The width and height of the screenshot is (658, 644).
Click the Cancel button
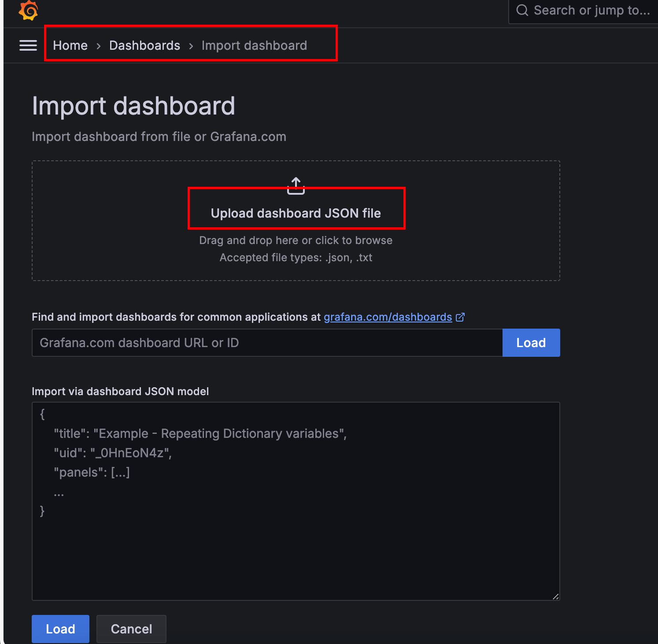[x=131, y=629]
